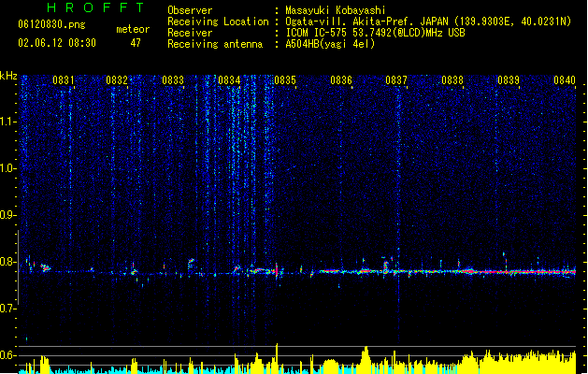Click the 0836 time marker
Screen dimensions: 588x374
click(x=341, y=80)
